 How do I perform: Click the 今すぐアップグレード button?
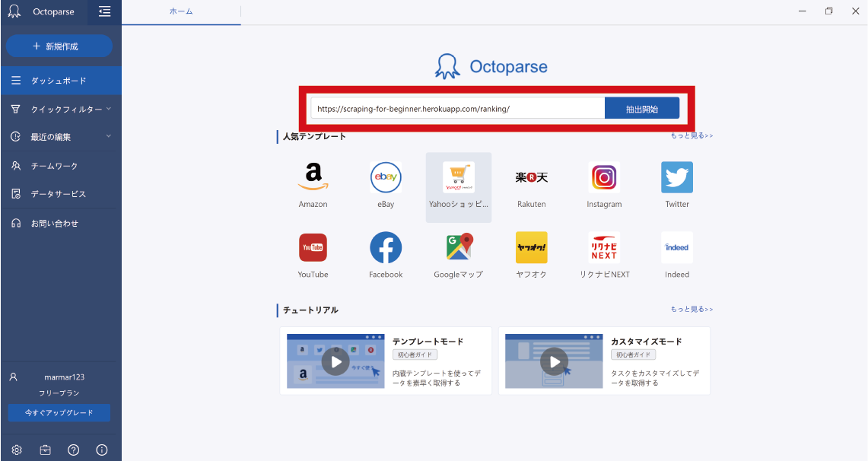(59, 413)
